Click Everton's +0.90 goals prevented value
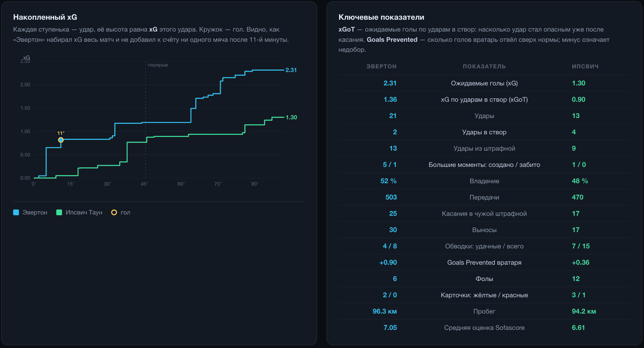This screenshot has width=644, height=348. (388, 262)
